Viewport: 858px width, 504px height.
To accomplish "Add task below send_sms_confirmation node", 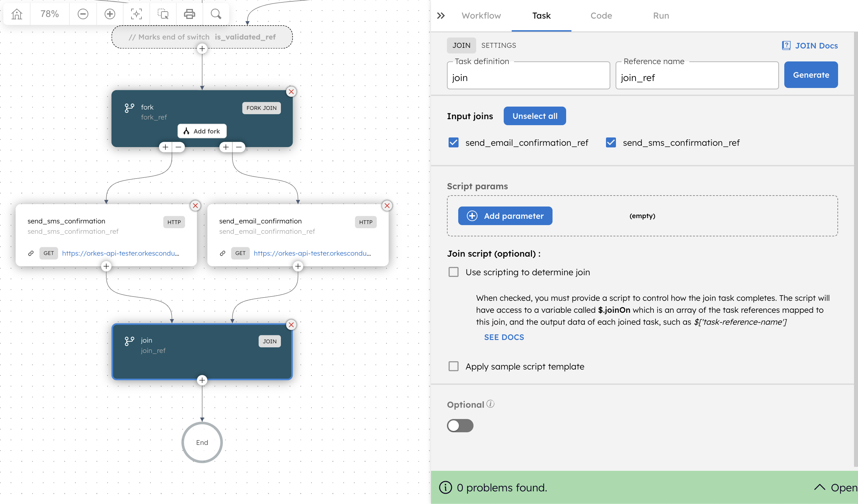I will point(106,266).
